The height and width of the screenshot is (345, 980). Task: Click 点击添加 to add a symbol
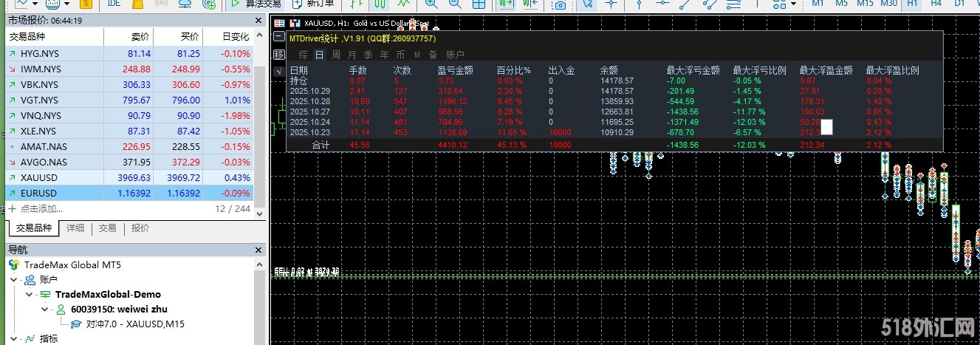pyautogui.click(x=40, y=209)
